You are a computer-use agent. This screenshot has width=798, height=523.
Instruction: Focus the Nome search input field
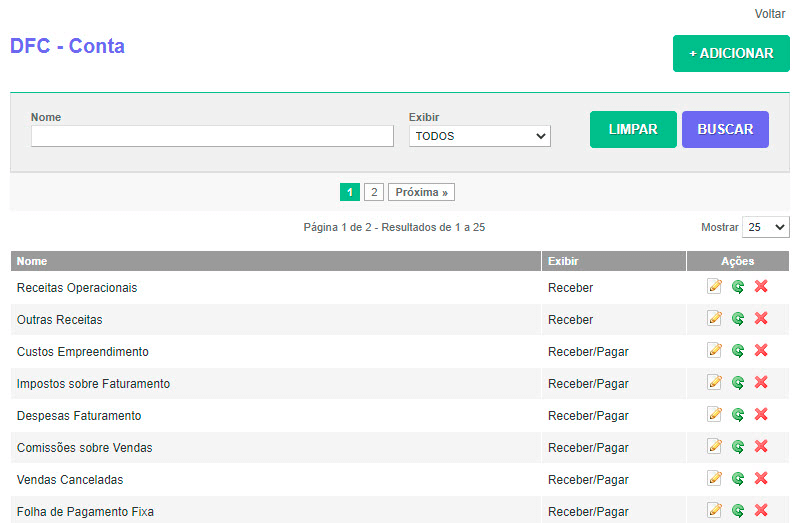point(212,136)
